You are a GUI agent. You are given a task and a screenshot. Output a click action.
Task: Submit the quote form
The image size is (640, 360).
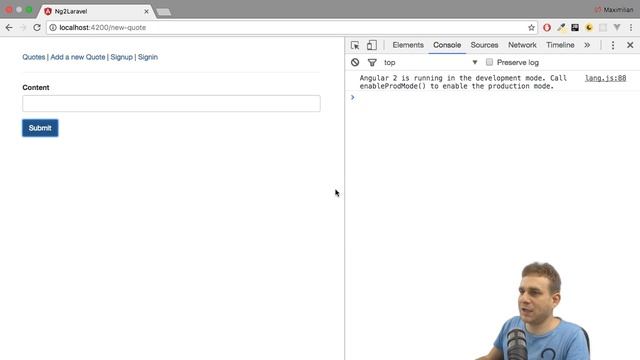tap(40, 128)
